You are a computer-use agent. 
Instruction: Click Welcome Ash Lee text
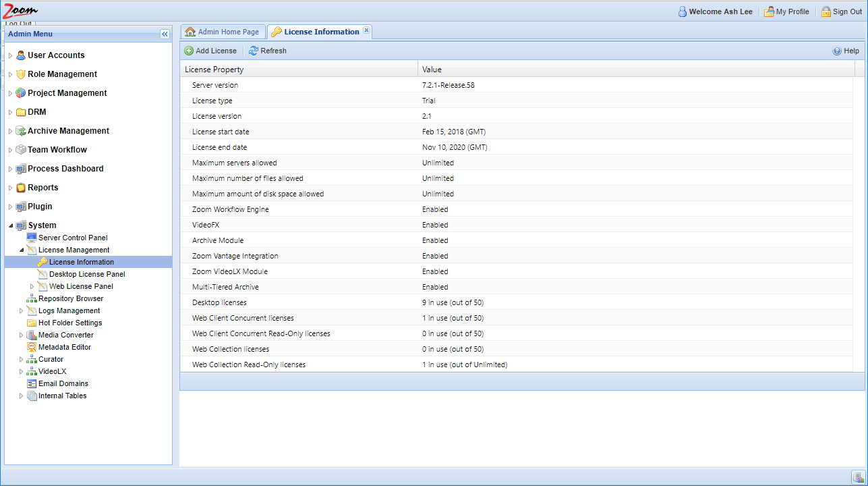point(720,11)
